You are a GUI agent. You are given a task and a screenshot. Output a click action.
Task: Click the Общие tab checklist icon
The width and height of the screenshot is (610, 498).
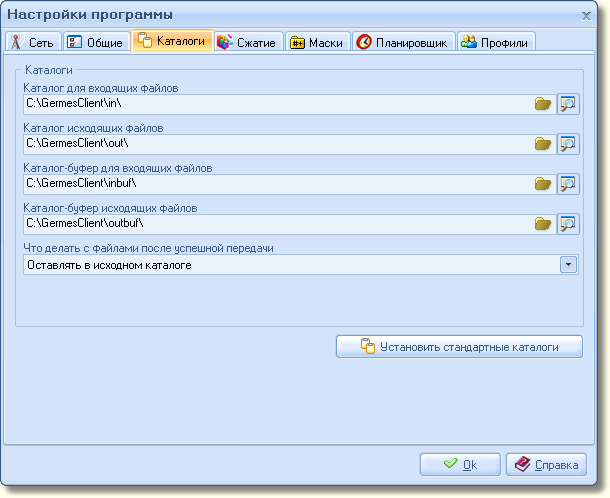[x=74, y=42]
